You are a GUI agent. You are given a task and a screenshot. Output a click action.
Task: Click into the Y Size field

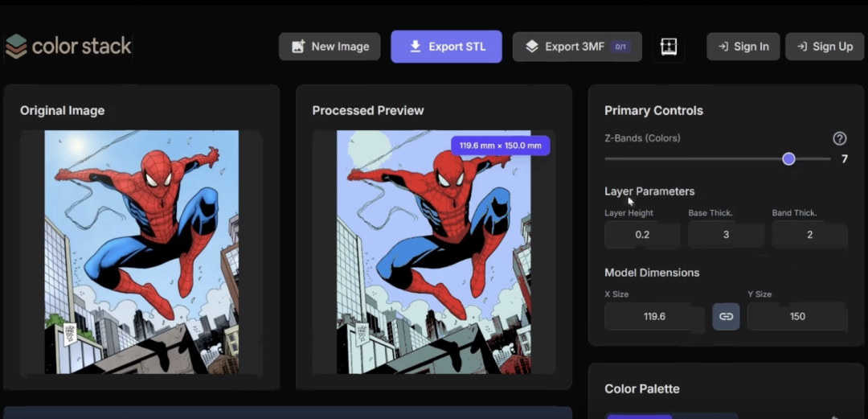click(796, 316)
